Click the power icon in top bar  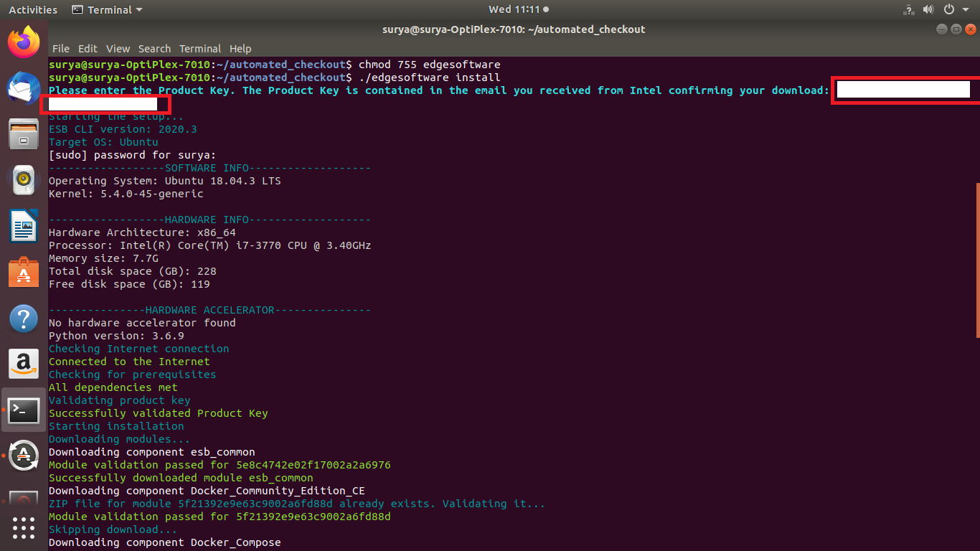point(948,10)
